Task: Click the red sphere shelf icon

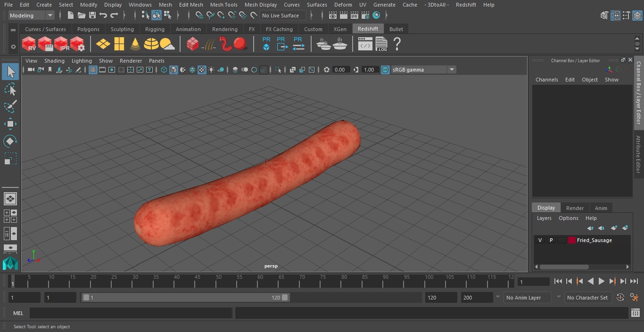Action: point(240,44)
